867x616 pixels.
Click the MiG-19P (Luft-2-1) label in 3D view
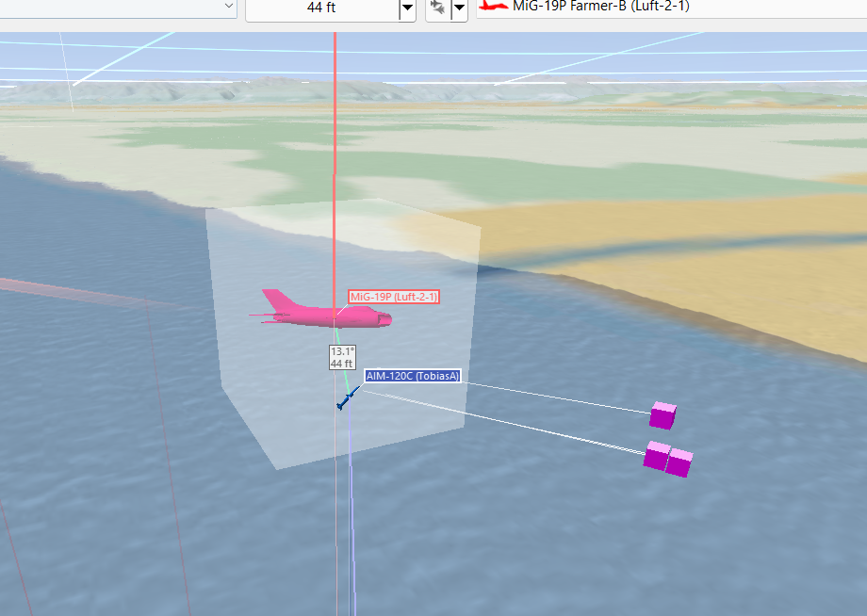(x=394, y=297)
